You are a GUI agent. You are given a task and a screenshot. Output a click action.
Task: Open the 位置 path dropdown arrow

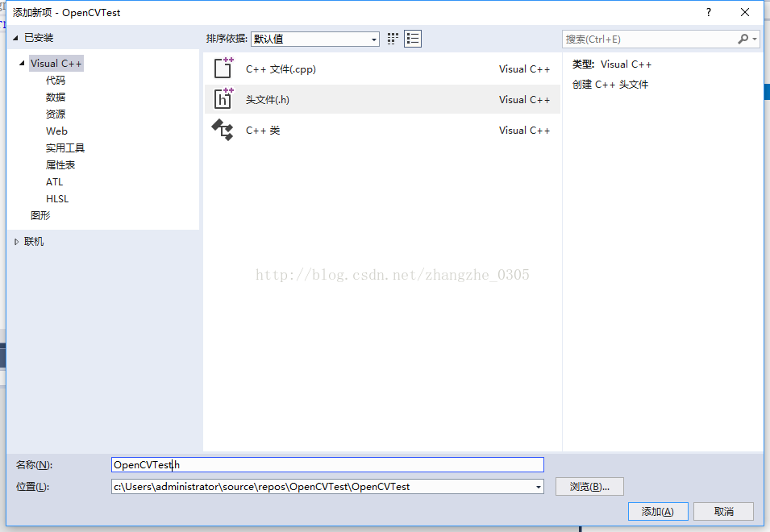[539, 487]
